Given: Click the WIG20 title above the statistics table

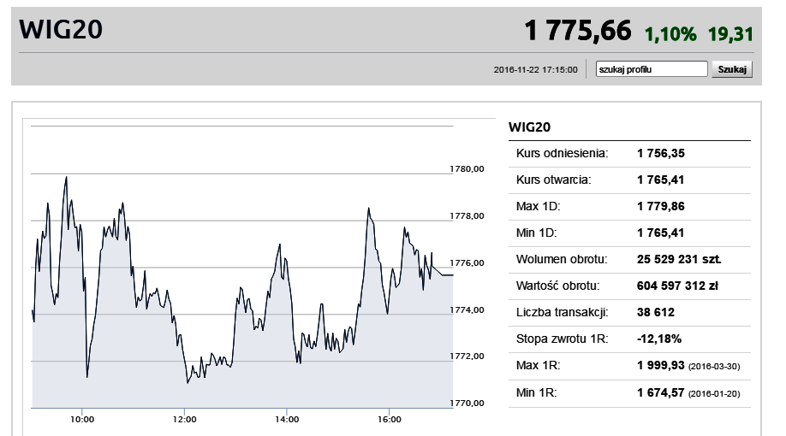Looking at the screenshot, I should click(529, 127).
